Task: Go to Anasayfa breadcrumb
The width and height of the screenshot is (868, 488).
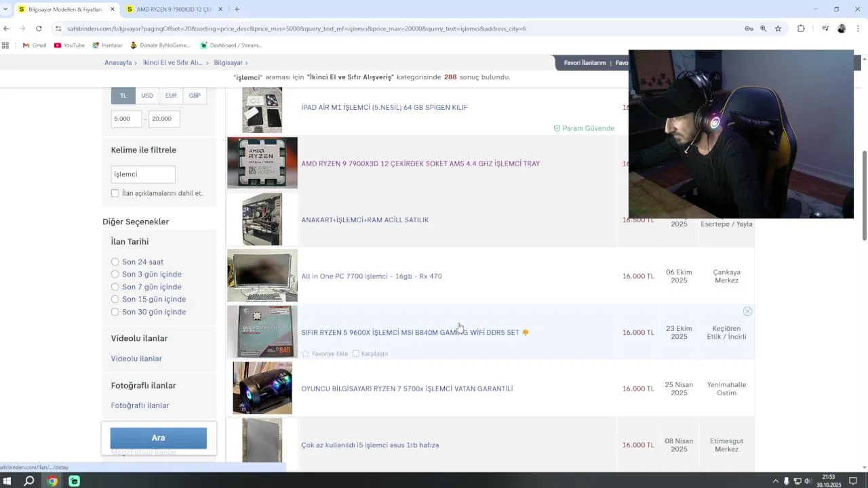Action: [118, 62]
